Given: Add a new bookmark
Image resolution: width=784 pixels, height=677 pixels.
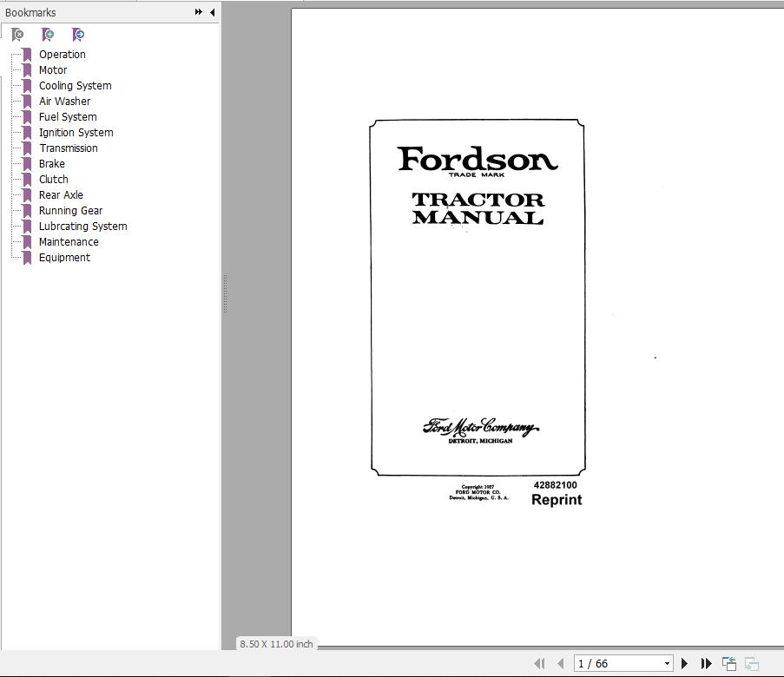Looking at the screenshot, I should [x=48, y=35].
